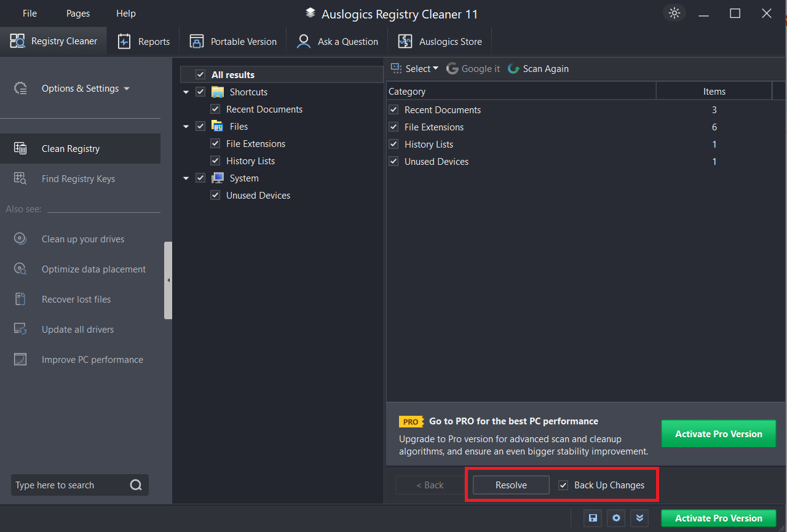Click the Registry Cleaner tab icon
This screenshot has height=532, width=787.
click(17, 41)
